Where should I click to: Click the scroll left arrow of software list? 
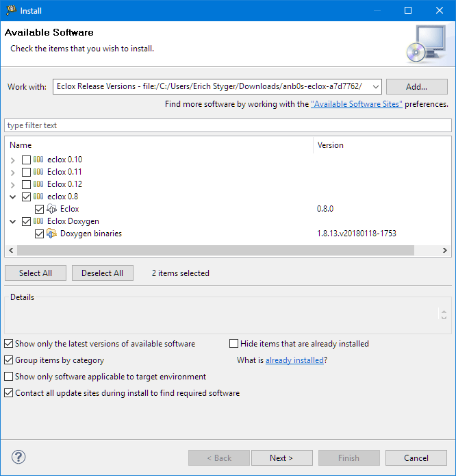[x=11, y=251]
